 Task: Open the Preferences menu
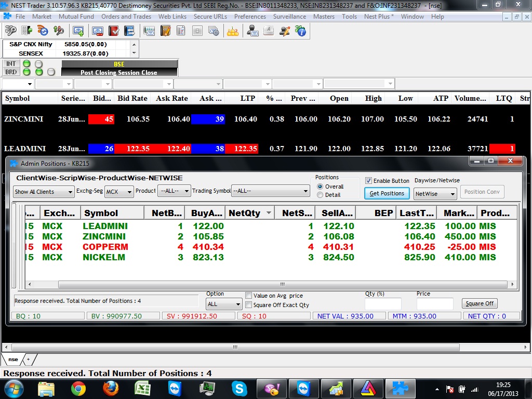click(x=250, y=16)
